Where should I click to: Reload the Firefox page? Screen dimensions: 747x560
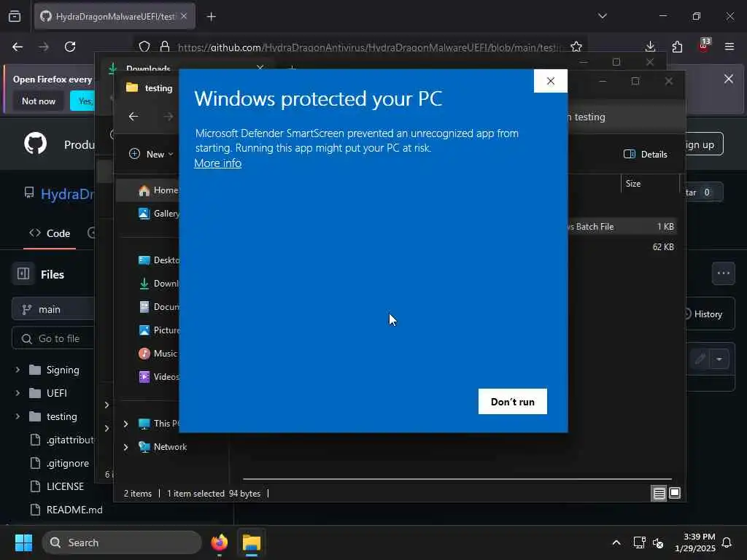pos(70,47)
